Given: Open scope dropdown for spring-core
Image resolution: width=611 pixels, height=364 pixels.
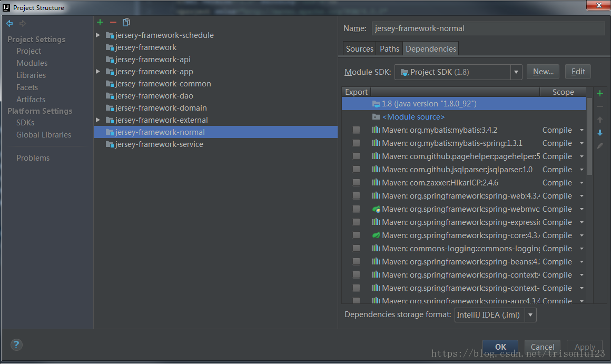Looking at the screenshot, I should click(x=582, y=235).
